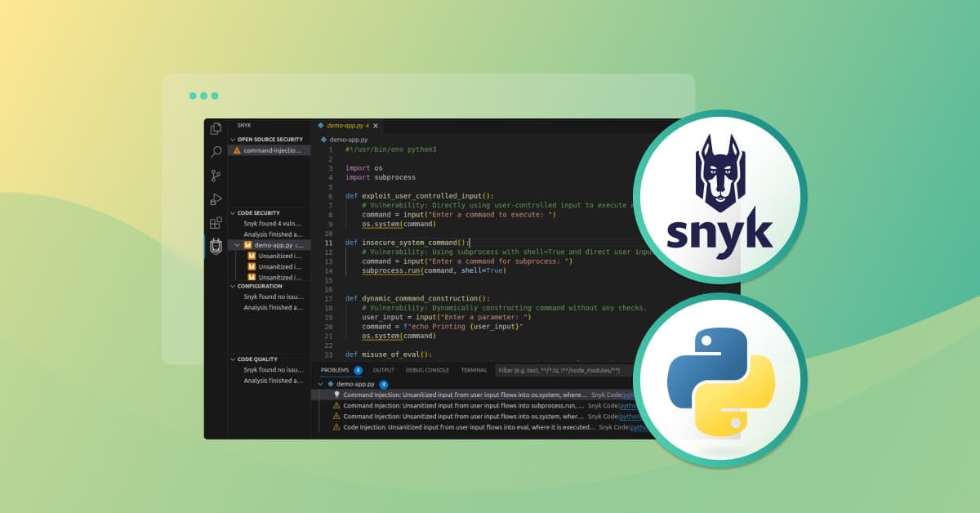The height and width of the screenshot is (513, 980).
Task: Open the Extensions view icon
Action: coord(216,223)
